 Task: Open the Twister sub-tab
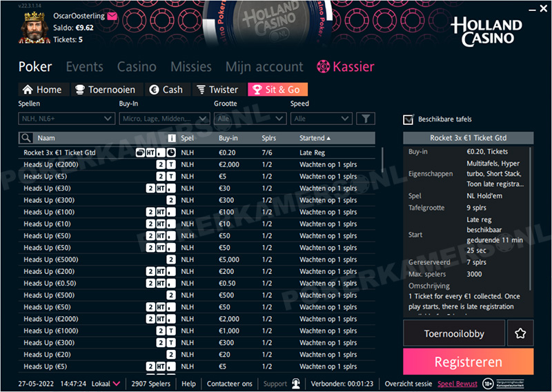point(219,90)
